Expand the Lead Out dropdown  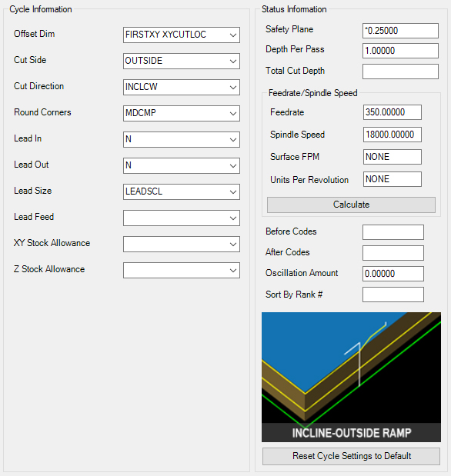click(182, 165)
